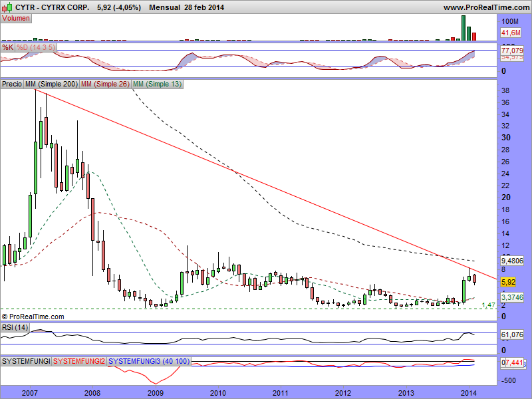The image size is (532, 399).
Task: Click the 2012 time axis label
Action: (343, 393)
